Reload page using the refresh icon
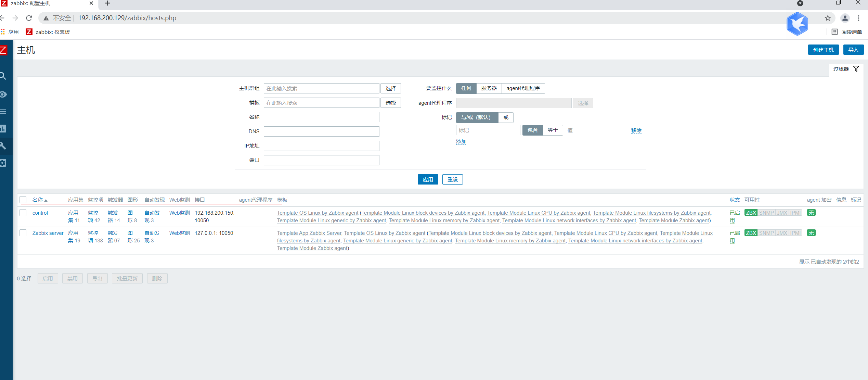Viewport: 868px width, 380px height. click(x=29, y=18)
